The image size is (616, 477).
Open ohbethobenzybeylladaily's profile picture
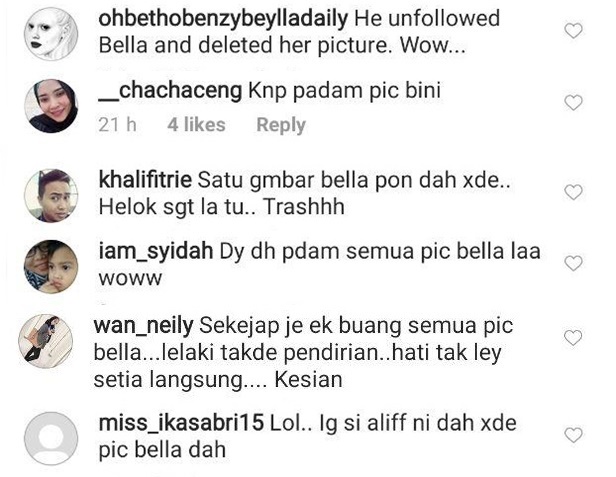51,34
